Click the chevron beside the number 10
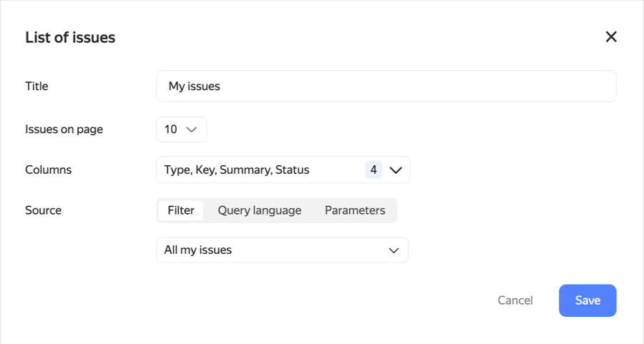644x344 pixels. [x=191, y=129]
